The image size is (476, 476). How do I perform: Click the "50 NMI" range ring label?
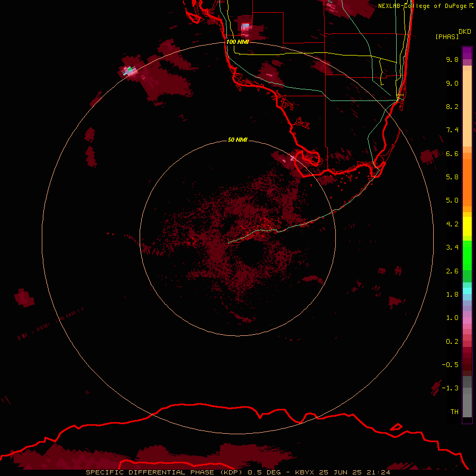[x=237, y=140]
